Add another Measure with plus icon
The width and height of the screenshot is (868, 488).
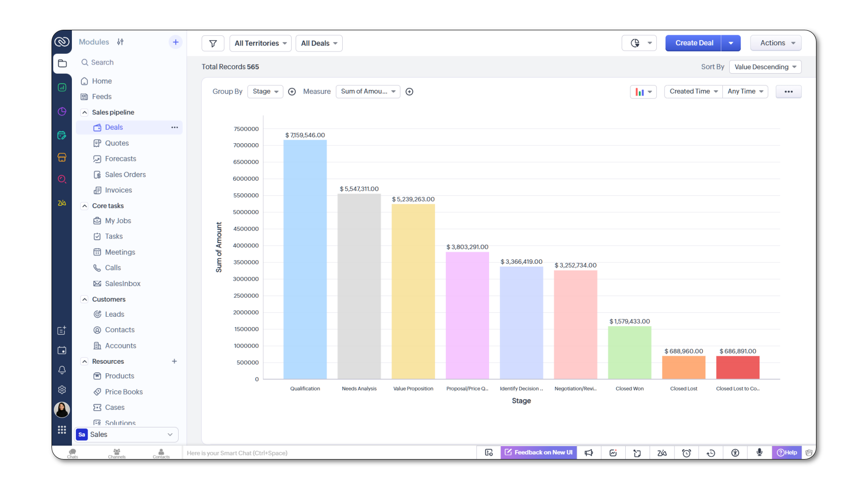(410, 92)
